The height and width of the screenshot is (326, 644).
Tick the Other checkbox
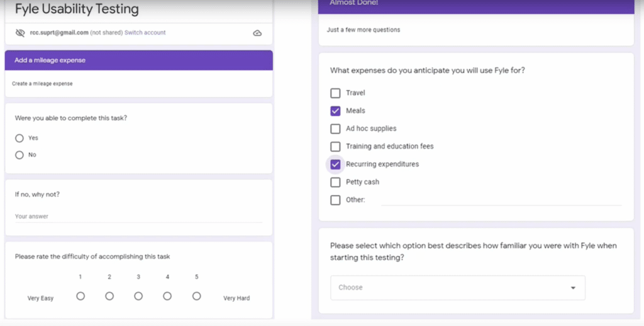click(335, 200)
